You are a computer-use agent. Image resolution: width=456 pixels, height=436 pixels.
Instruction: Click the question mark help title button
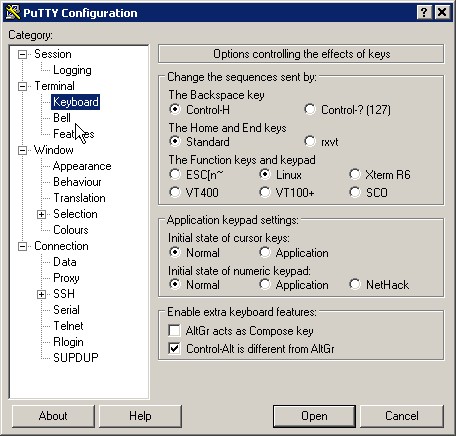coord(424,13)
